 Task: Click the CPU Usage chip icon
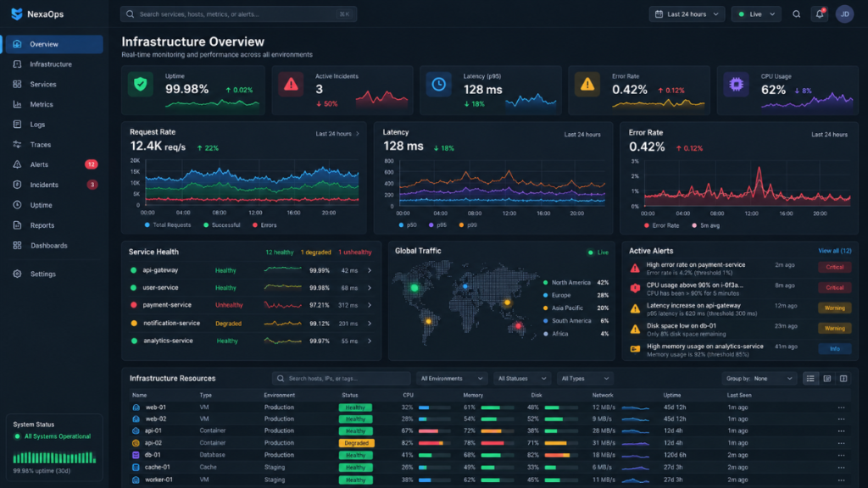(736, 85)
